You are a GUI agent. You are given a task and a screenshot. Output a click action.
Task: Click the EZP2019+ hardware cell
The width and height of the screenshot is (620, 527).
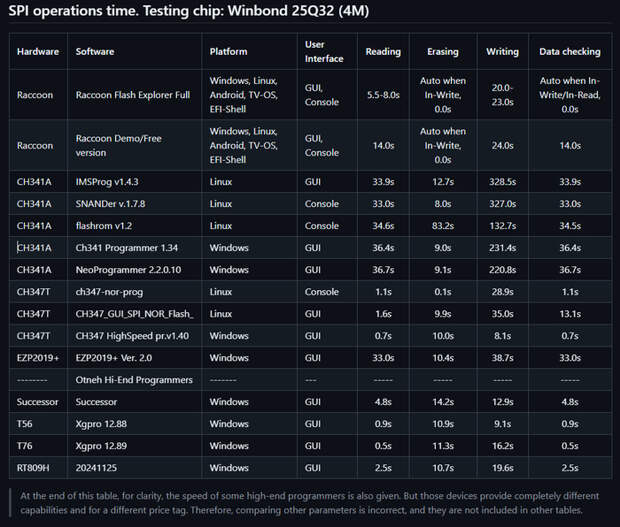point(38,358)
